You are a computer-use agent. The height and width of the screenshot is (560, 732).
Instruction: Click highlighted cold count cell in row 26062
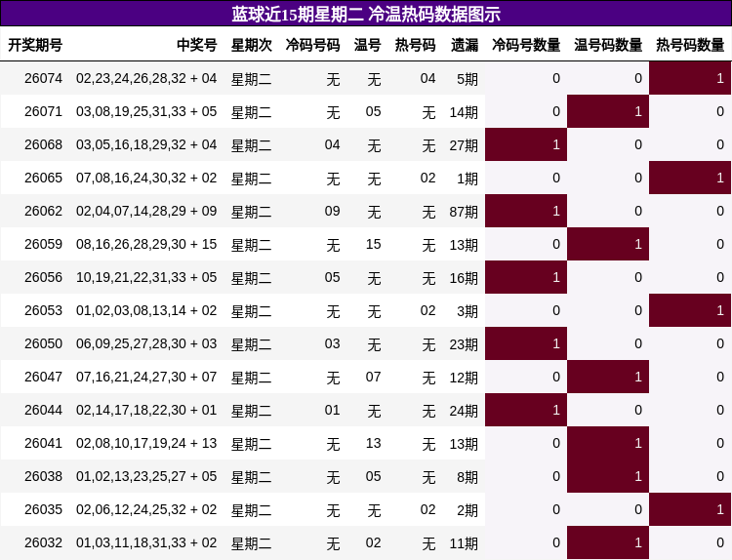(x=526, y=211)
